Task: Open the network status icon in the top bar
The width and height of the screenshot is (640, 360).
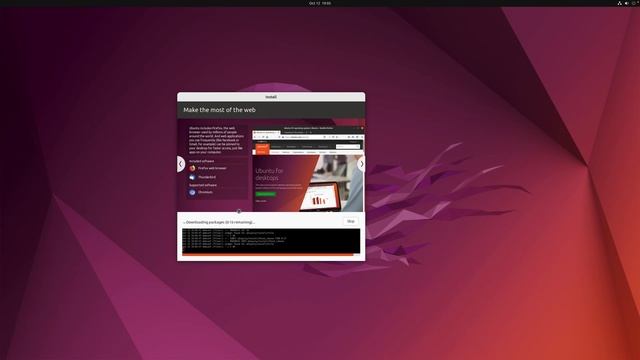Action: point(619,3)
